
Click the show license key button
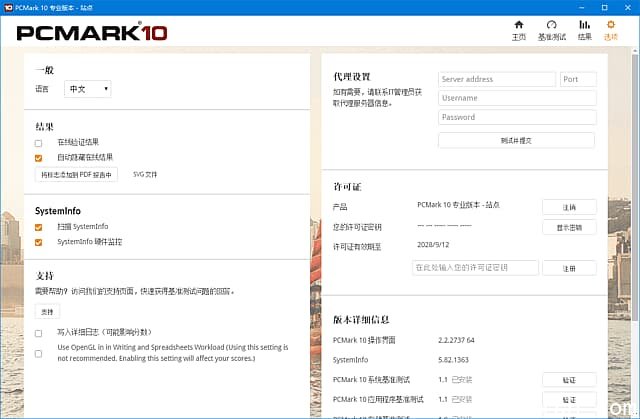569,227
